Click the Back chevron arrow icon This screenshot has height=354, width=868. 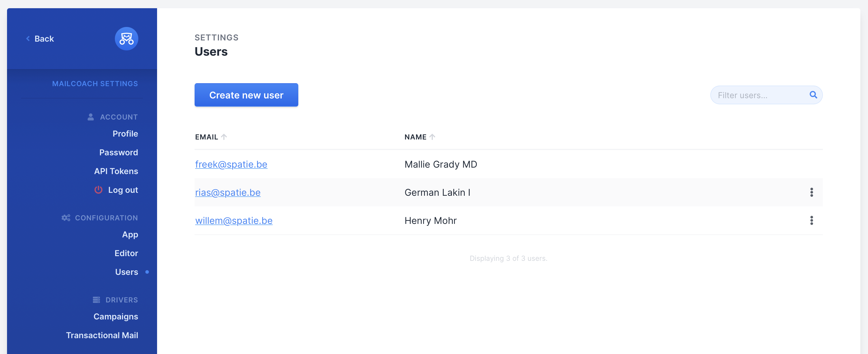coord(28,39)
